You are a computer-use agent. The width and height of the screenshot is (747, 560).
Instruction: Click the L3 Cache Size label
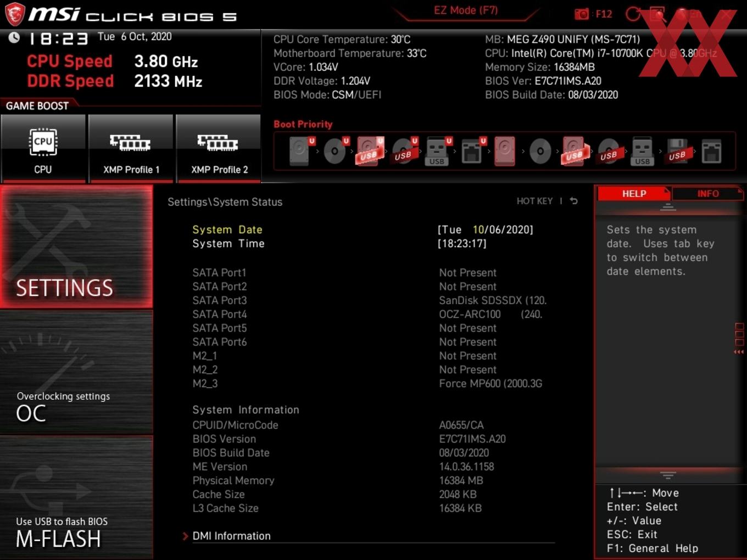pyautogui.click(x=225, y=508)
